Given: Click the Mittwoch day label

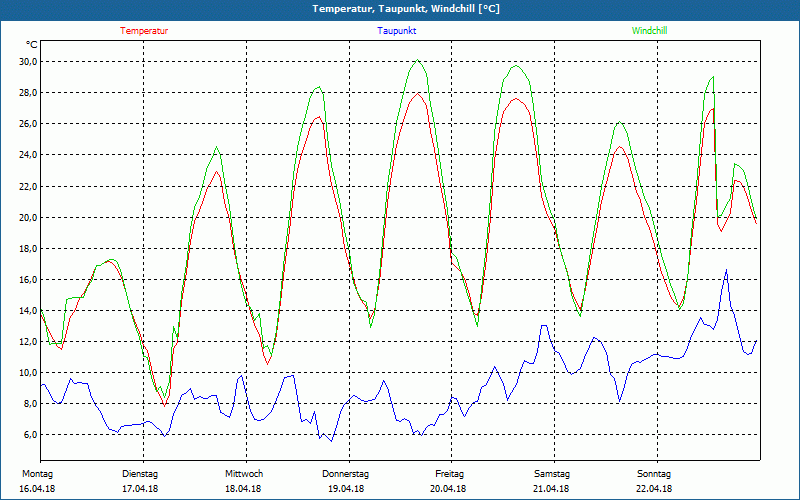Looking at the screenshot, I should pyautogui.click(x=244, y=474).
